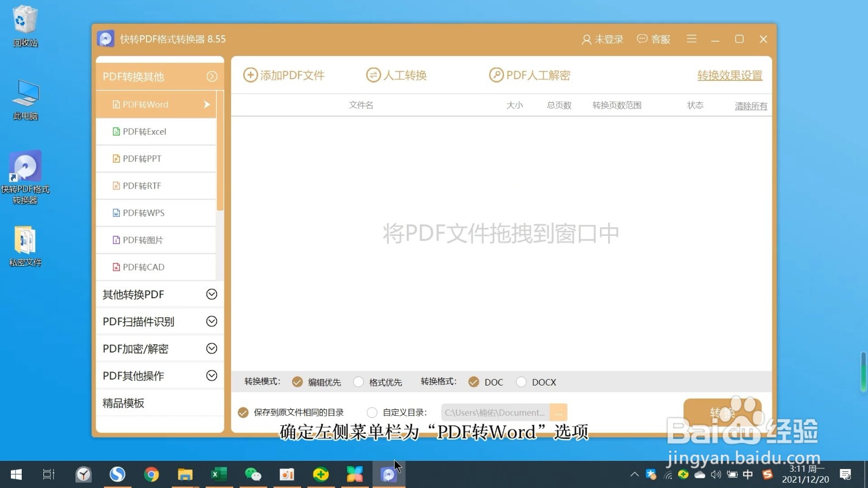Expand the PDF扫描件识别 section

(212, 321)
